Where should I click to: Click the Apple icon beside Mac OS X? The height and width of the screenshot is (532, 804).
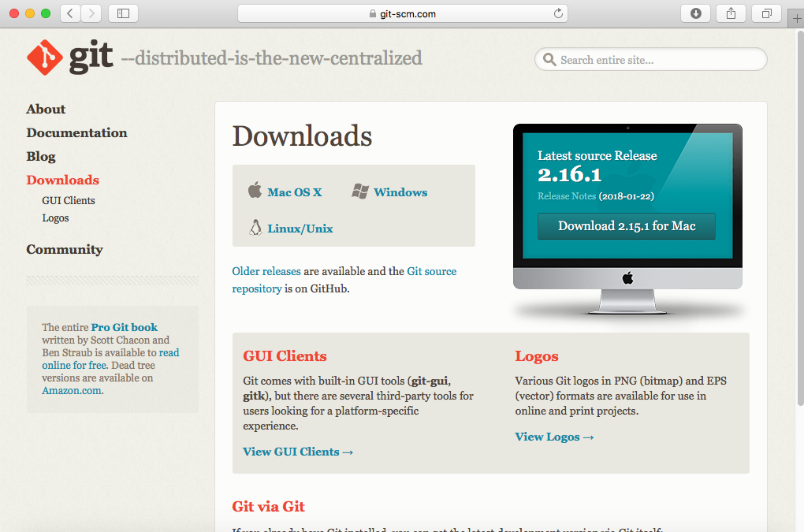tap(255, 190)
